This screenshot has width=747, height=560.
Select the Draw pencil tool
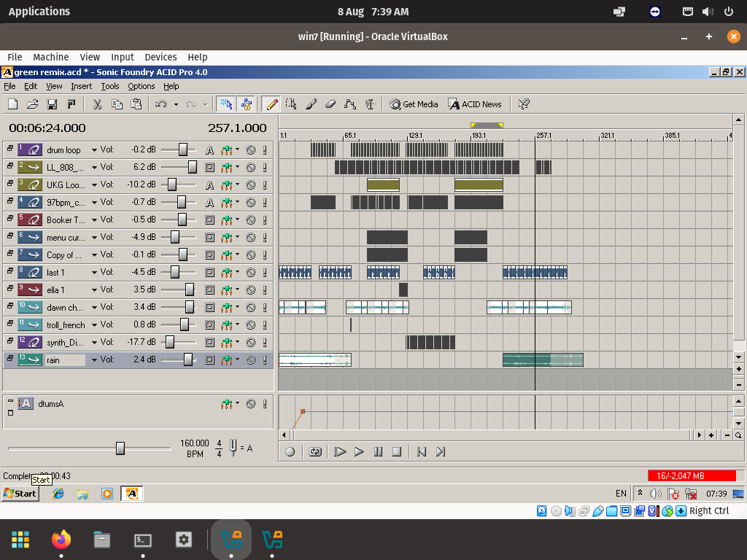click(271, 104)
